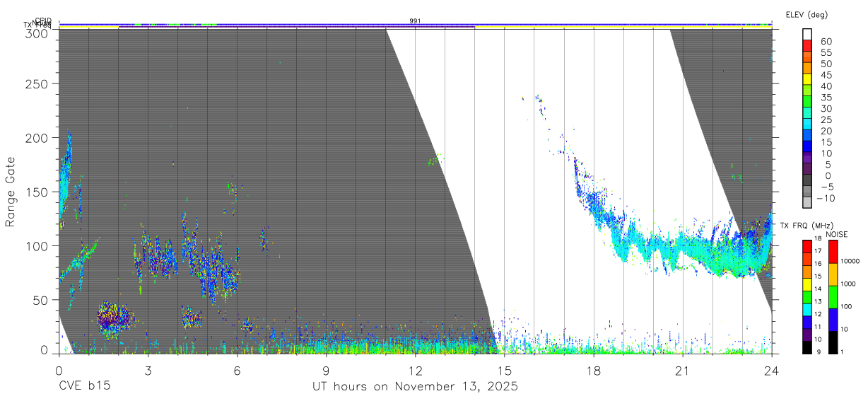Click the light gray bottom ELEV swatch
Screen dimensions: 868x401
[x=808, y=202]
